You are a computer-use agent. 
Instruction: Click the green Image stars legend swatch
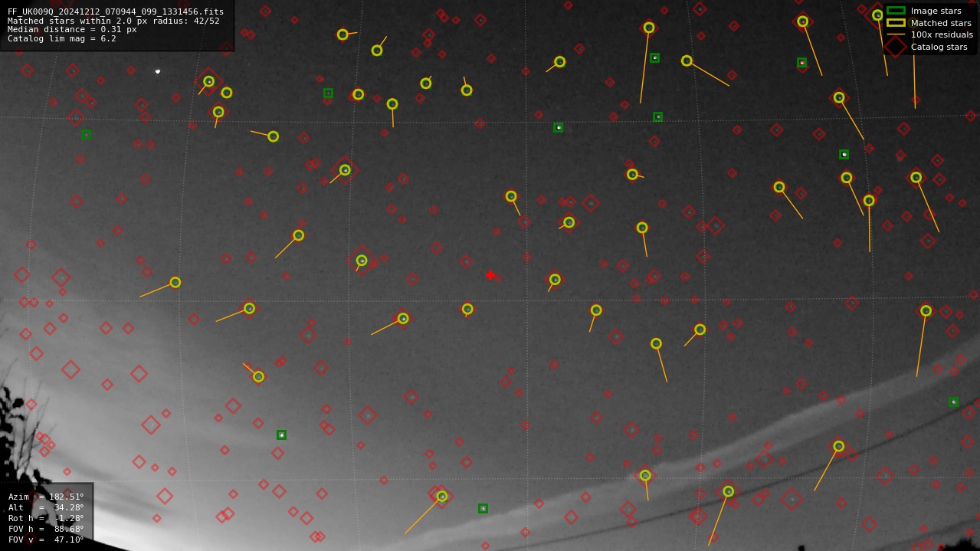(896, 11)
